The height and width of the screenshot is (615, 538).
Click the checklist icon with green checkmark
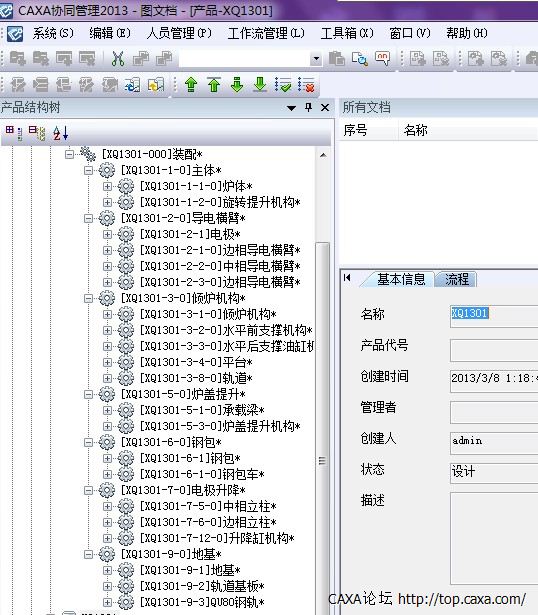pyautogui.click(x=283, y=85)
